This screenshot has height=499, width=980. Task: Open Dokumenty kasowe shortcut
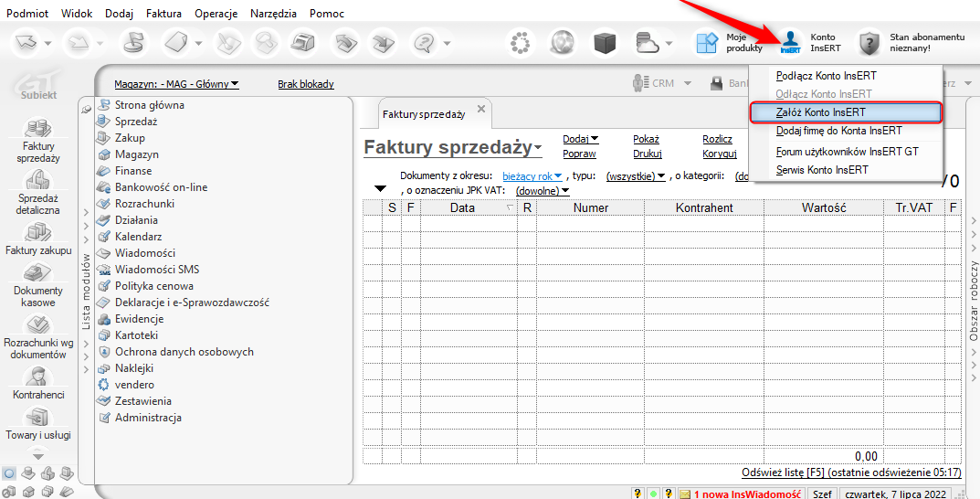[38, 284]
